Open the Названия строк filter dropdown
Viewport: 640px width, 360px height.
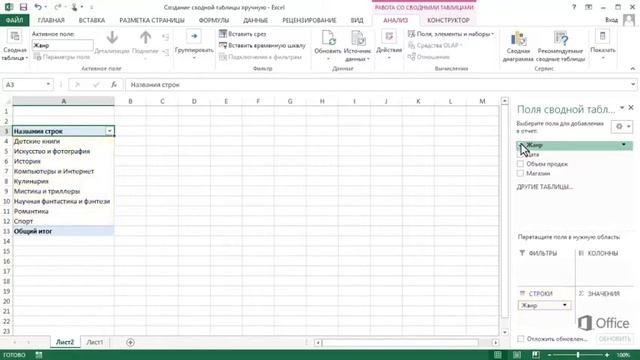pyautogui.click(x=109, y=131)
